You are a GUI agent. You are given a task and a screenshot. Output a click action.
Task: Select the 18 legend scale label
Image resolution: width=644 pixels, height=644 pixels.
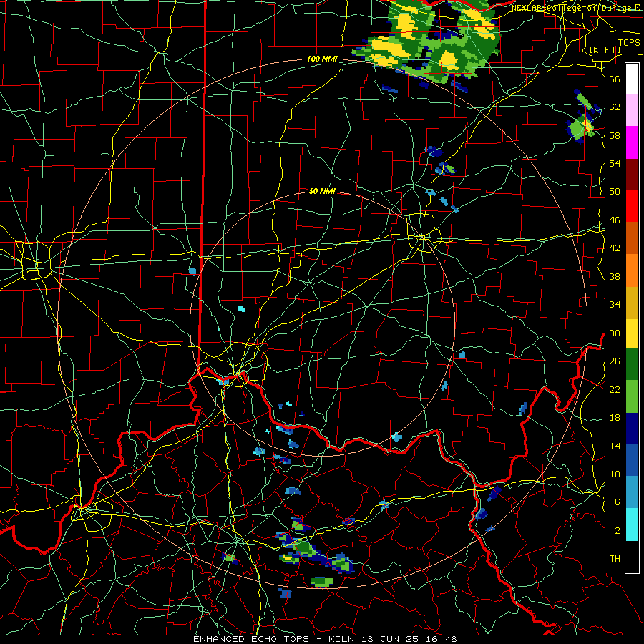[x=615, y=418]
